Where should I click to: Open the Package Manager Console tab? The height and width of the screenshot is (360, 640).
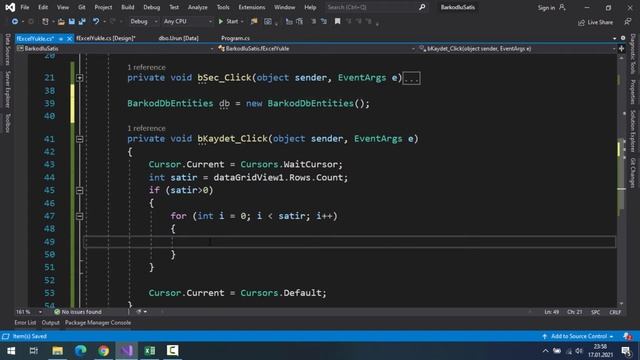98,322
